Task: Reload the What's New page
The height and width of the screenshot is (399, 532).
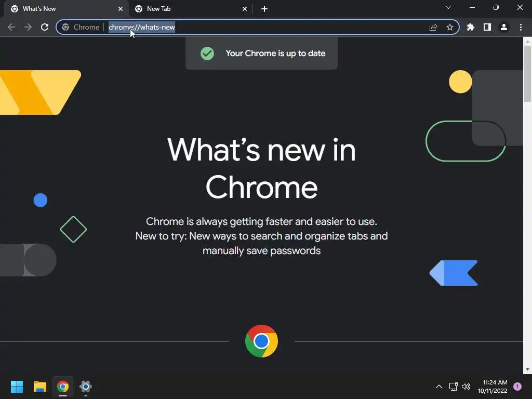Action: (45, 27)
